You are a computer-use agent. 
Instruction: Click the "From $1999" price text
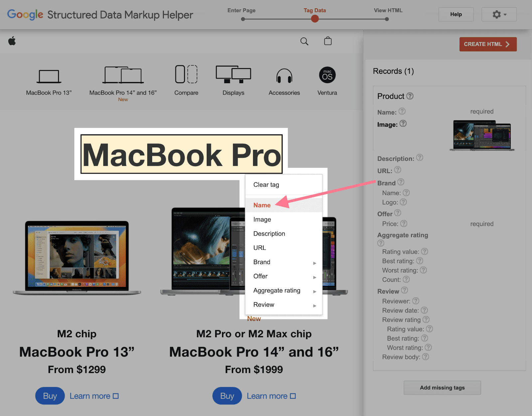click(x=254, y=369)
